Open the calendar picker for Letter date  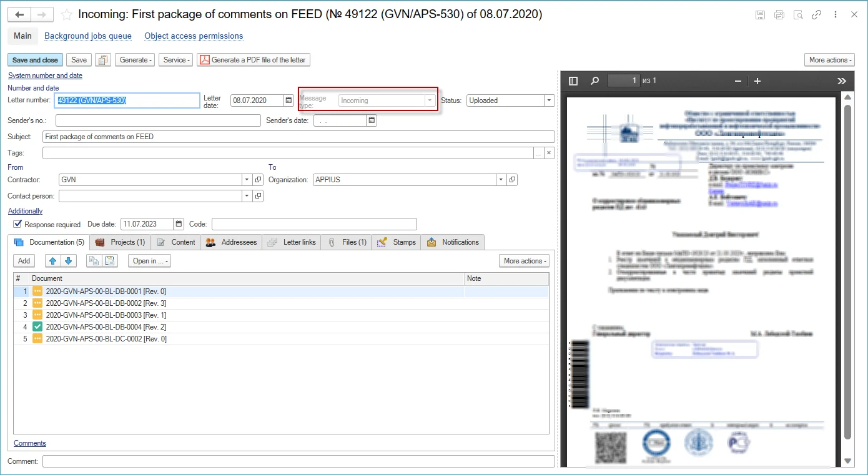(x=289, y=100)
